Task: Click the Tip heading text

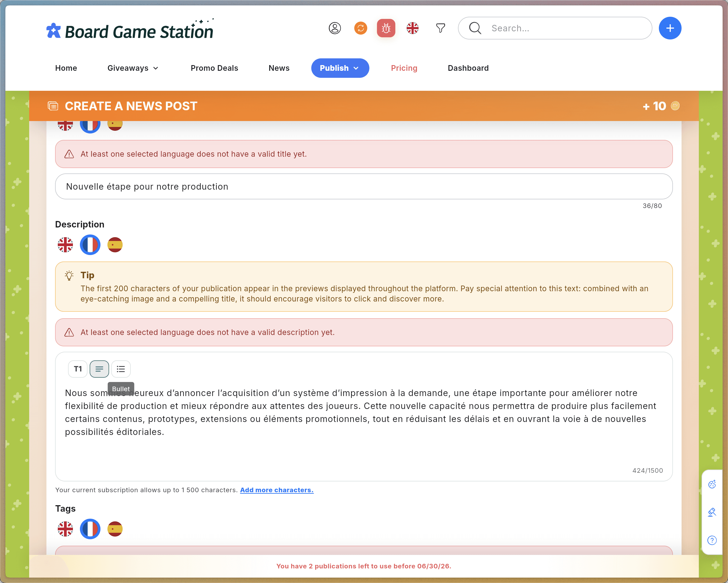Action: [x=87, y=275]
